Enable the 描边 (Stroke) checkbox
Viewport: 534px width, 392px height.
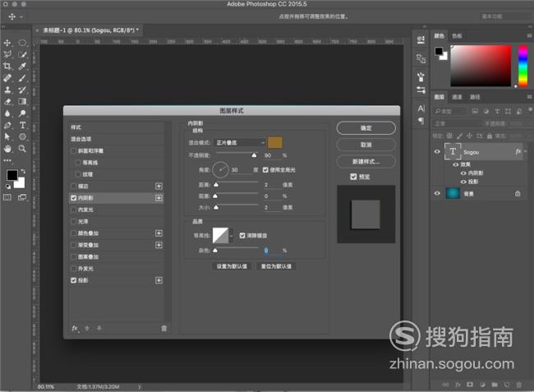coord(73,186)
